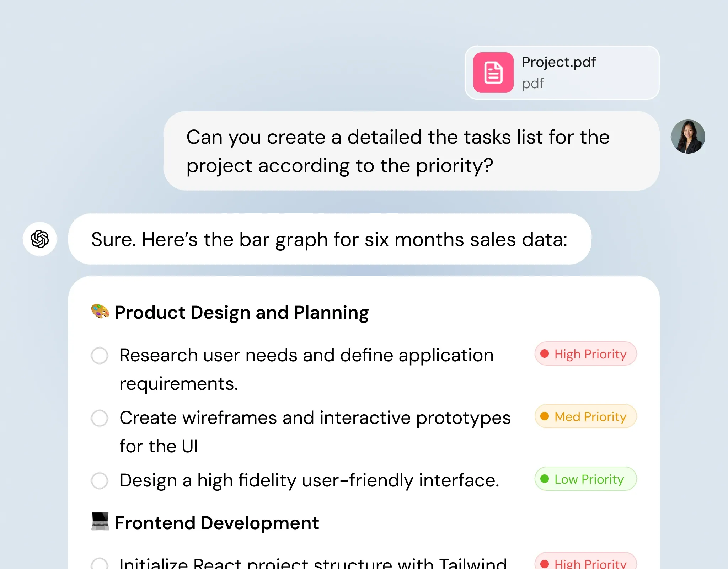The image size is (728, 569).
Task: Click the pink PDF document icon
Action: (493, 73)
